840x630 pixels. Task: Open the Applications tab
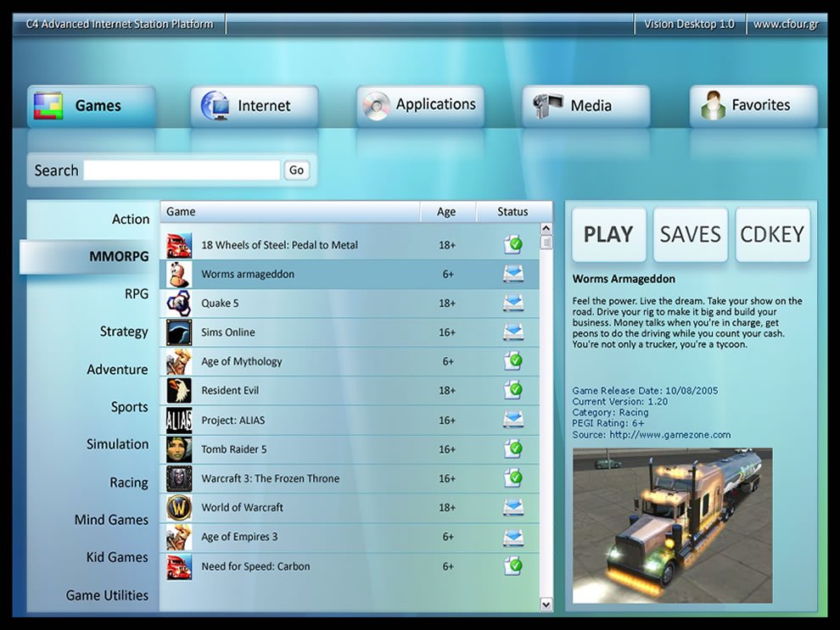[x=420, y=106]
